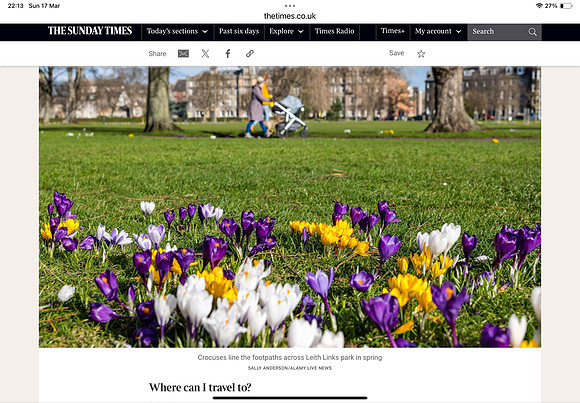This screenshot has height=403, width=580.
Task: Open Today's sections dropdown
Action: 177,31
